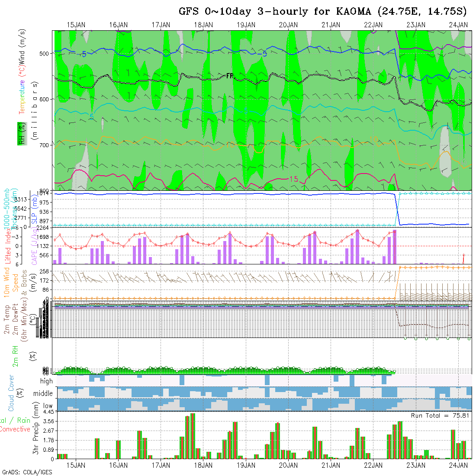This screenshot has width=476, height=476.
Task: Click the chart title mentioning KAOMA
Action: (323, 12)
